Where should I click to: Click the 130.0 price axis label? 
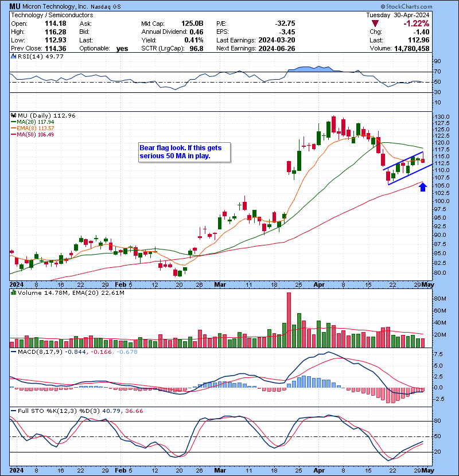442,117
